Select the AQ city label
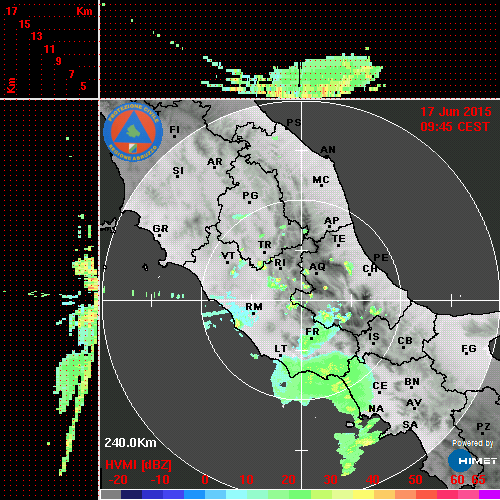500x500 pixels. [317, 266]
